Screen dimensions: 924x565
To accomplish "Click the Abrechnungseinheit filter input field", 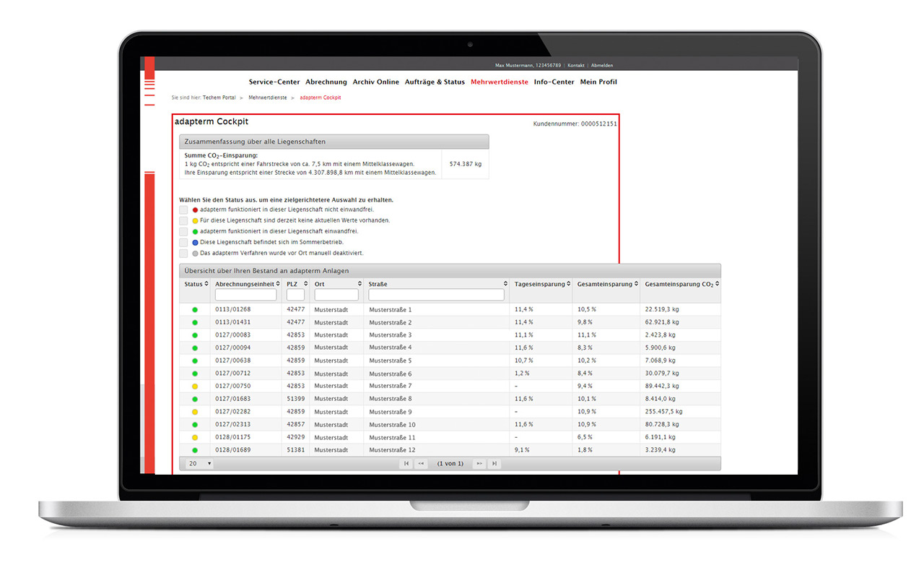I will click(246, 296).
